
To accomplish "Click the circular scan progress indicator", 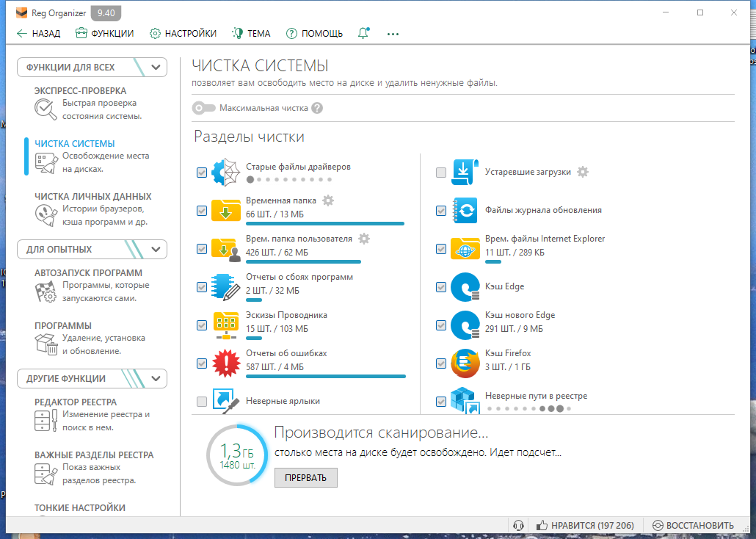I will pos(237,455).
